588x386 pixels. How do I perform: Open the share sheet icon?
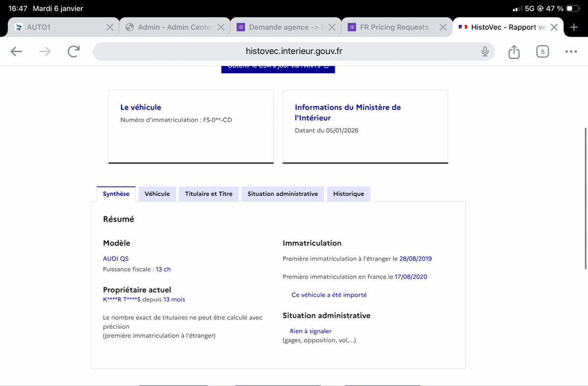click(x=514, y=51)
